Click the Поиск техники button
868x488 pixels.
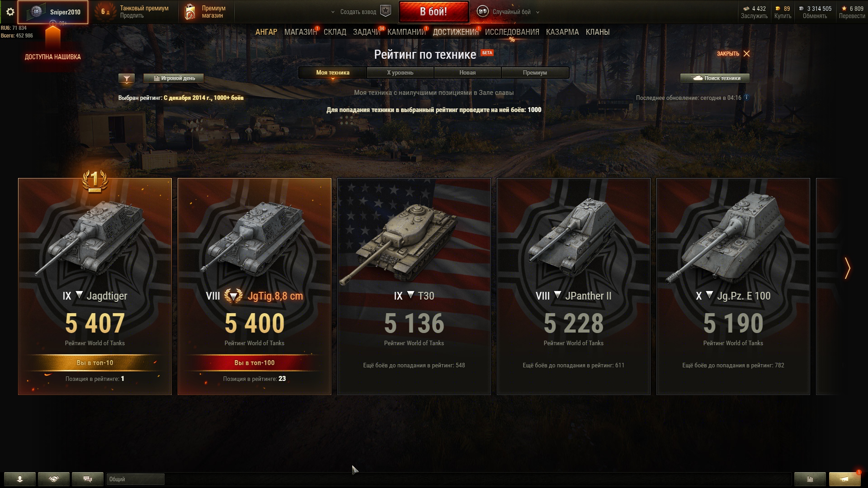click(715, 78)
